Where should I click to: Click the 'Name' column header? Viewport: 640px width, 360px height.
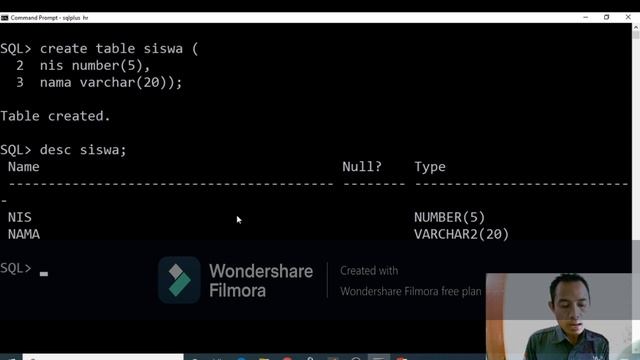pos(24,167)
